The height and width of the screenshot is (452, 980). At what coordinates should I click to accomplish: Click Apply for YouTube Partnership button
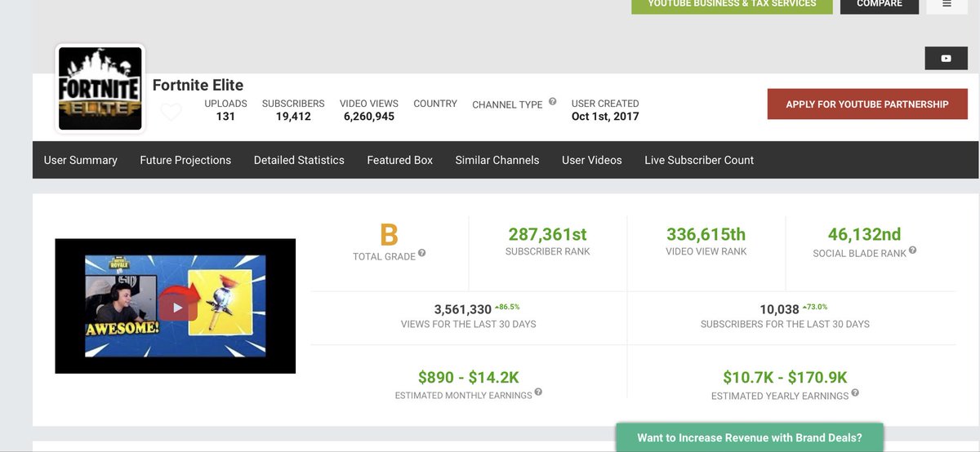click(867, 104)
